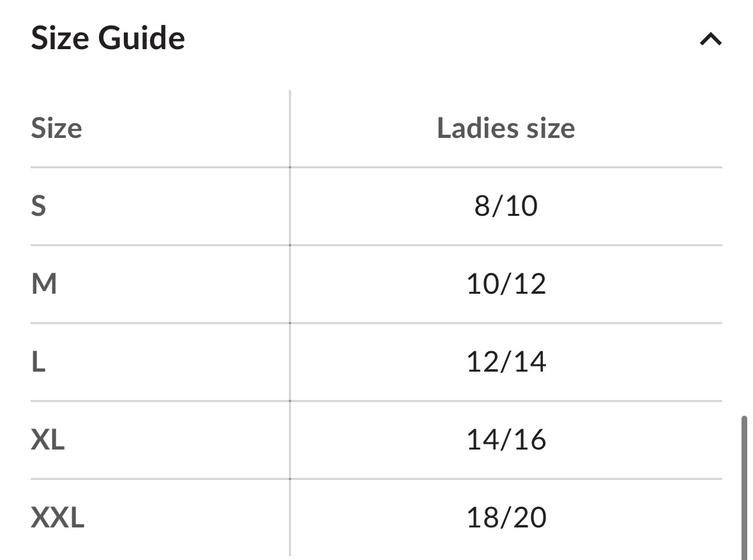Image resolution: width=753 pixels, height=560 pixels.
Task: Click empty cell area right of S
Action: (168, 206)
